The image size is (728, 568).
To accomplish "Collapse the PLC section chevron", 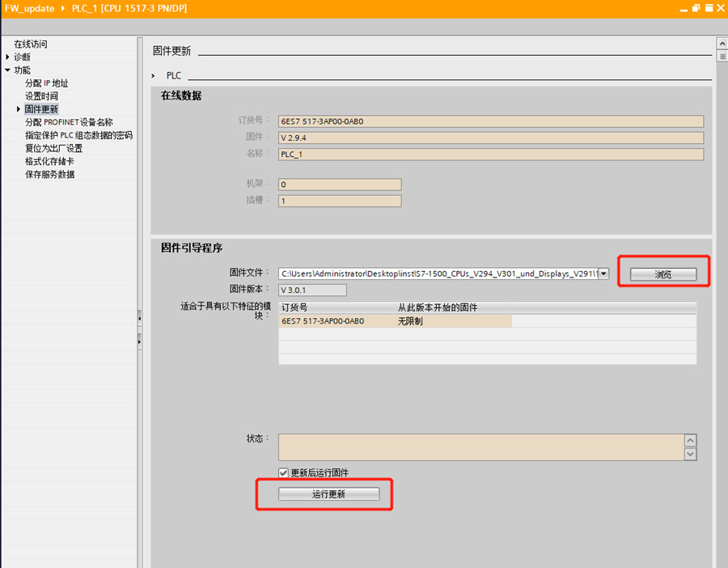I will pyautogui.click(x=153, y=75).
